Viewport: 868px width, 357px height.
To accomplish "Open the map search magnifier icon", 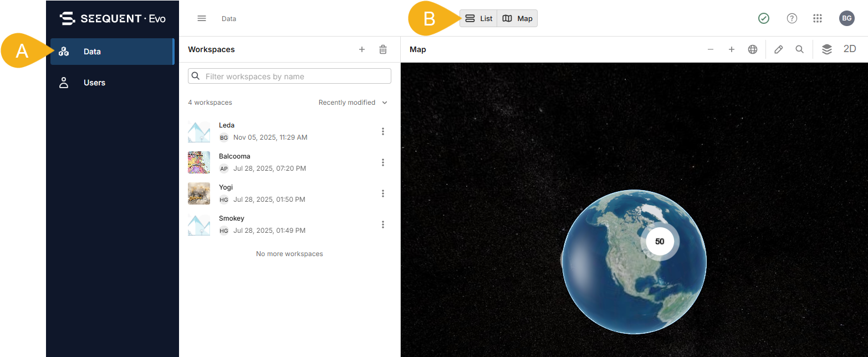I will point(799,49).
